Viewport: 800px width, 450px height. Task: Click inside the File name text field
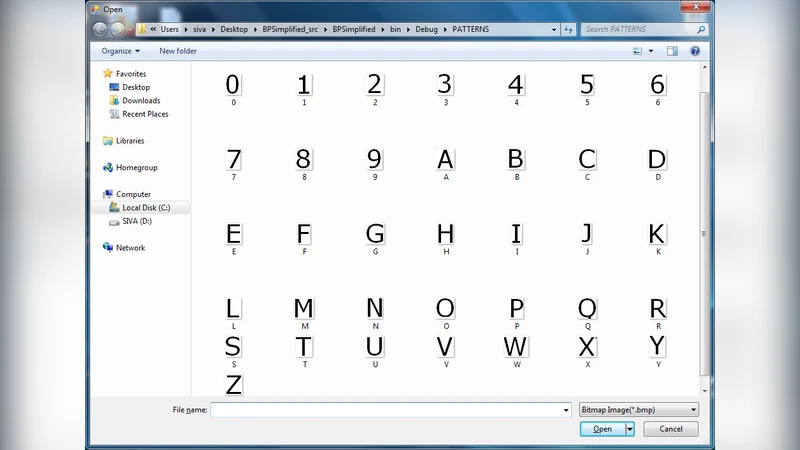pos(385,410)
